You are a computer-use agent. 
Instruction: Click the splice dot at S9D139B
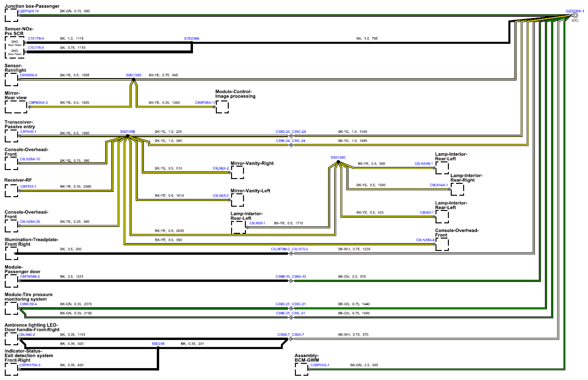(x=127, y=136)
